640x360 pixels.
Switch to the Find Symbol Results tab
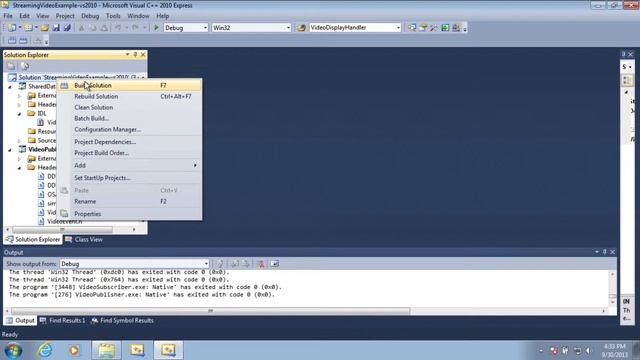tap(122, 320)
